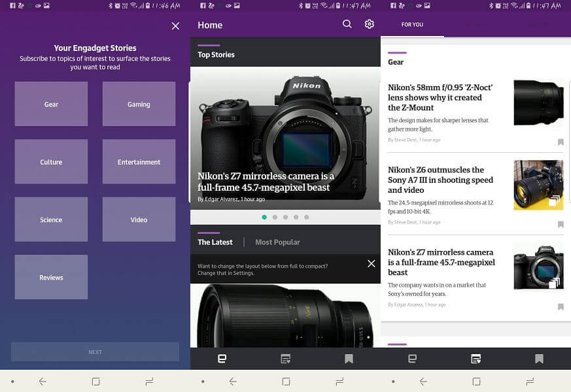Open search on the Home screen
The height and width of the screenshot is (392, 571).
[x=347, y=24]
